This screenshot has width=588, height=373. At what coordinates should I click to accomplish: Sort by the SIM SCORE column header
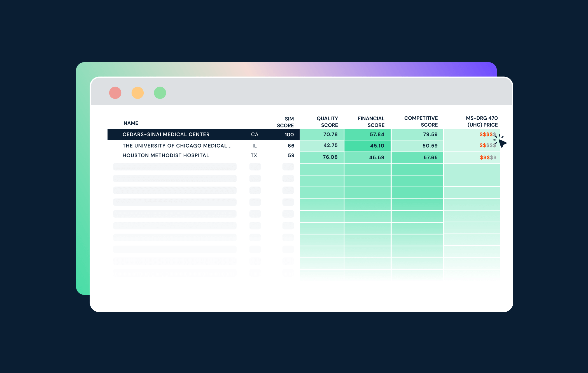285,122
